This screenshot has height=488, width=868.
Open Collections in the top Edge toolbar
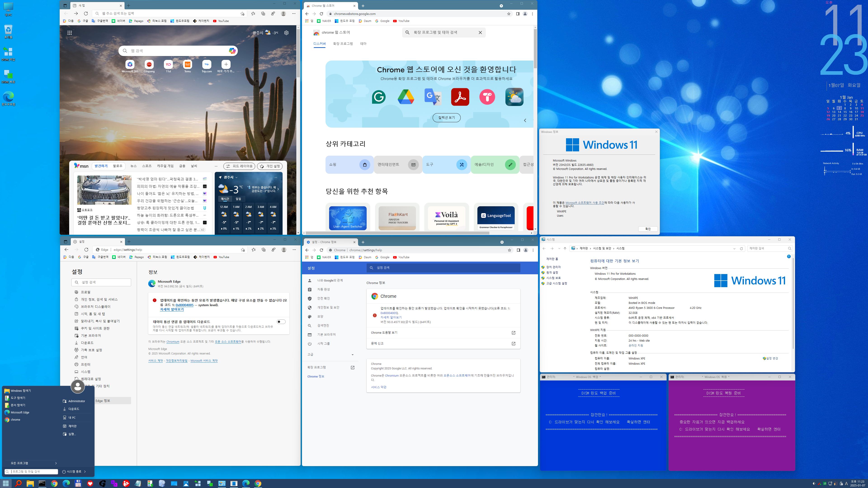[263, 14]
